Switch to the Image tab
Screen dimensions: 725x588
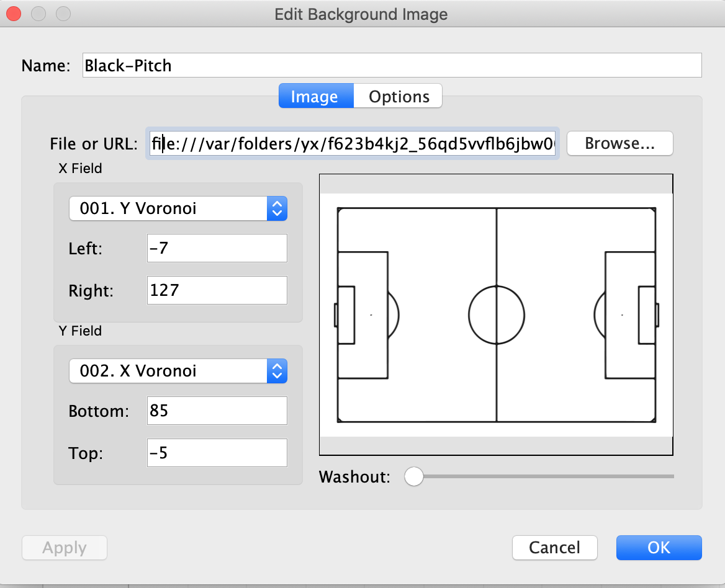315,96
